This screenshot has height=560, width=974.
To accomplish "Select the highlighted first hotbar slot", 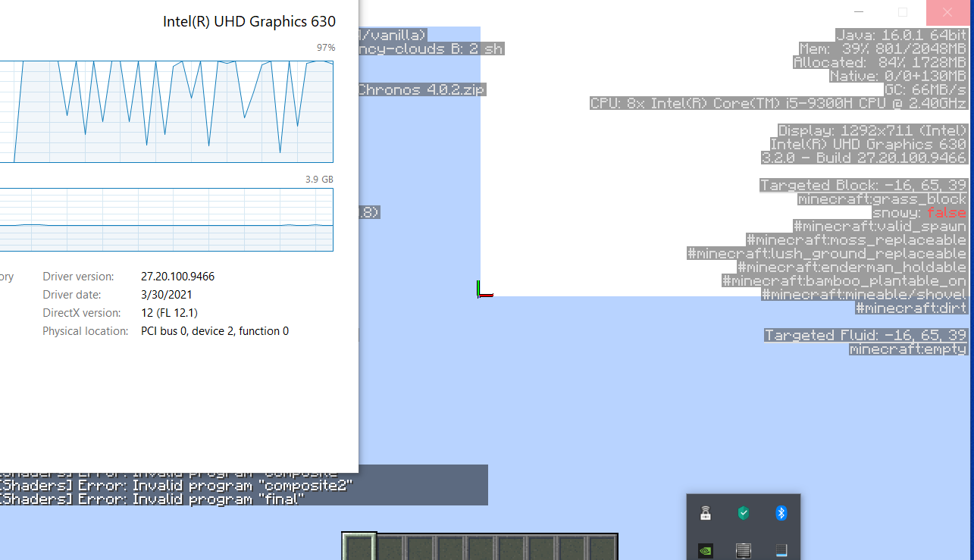I will (x=359, y=546).
